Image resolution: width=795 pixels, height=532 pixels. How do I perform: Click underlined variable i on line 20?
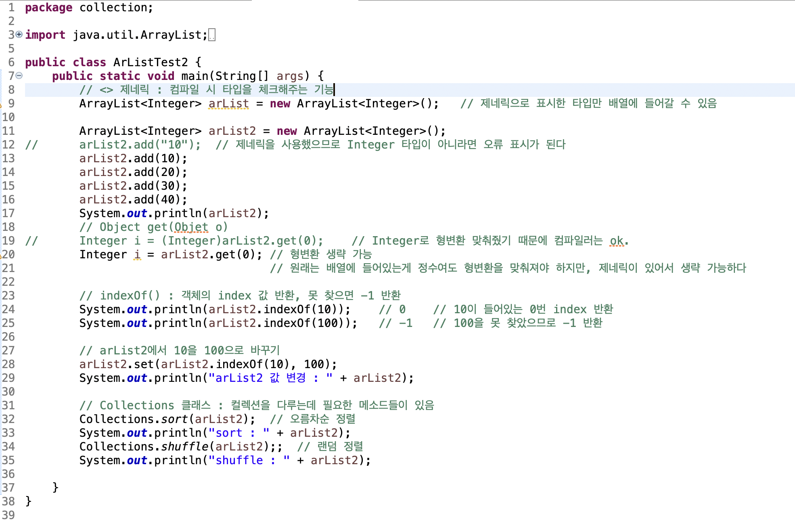pyautogui.click(x=137, y=255)
